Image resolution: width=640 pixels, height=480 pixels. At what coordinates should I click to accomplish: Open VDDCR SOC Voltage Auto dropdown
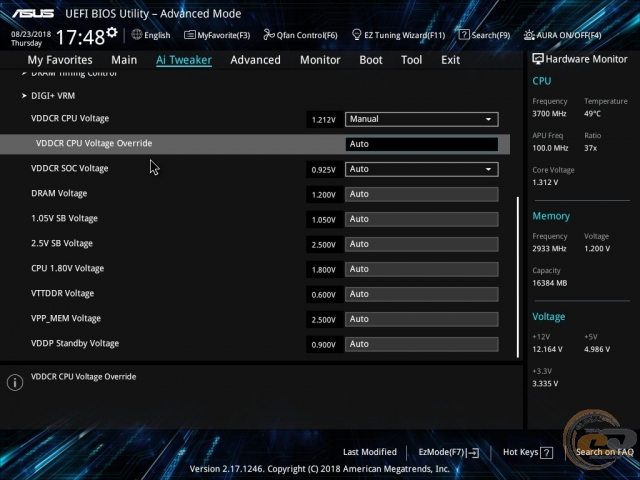(x=422, y=169)
